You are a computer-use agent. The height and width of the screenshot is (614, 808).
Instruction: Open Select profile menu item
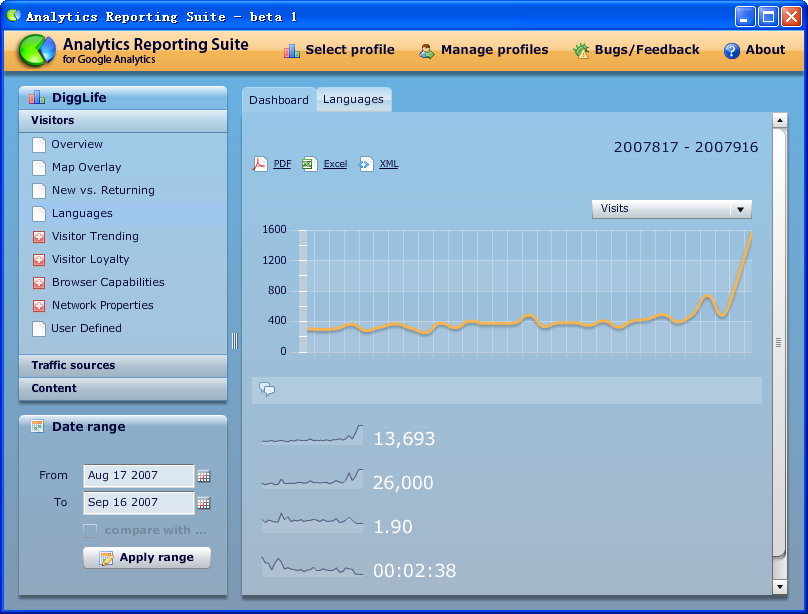click(339, 50)
